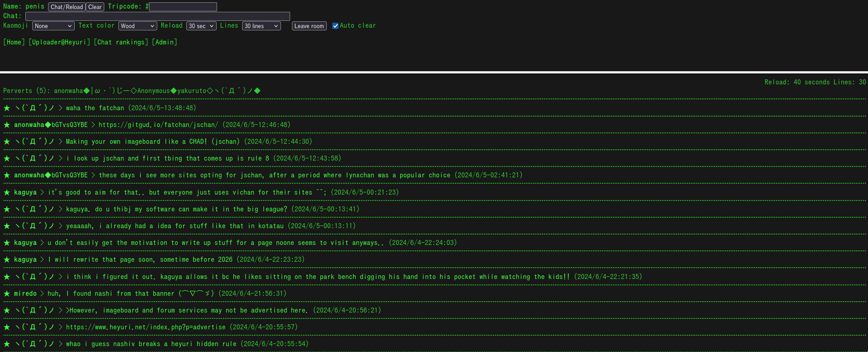This screenshot has width=868, height=352.
Task: Open the Home link
Action: [x=14, y=42]
